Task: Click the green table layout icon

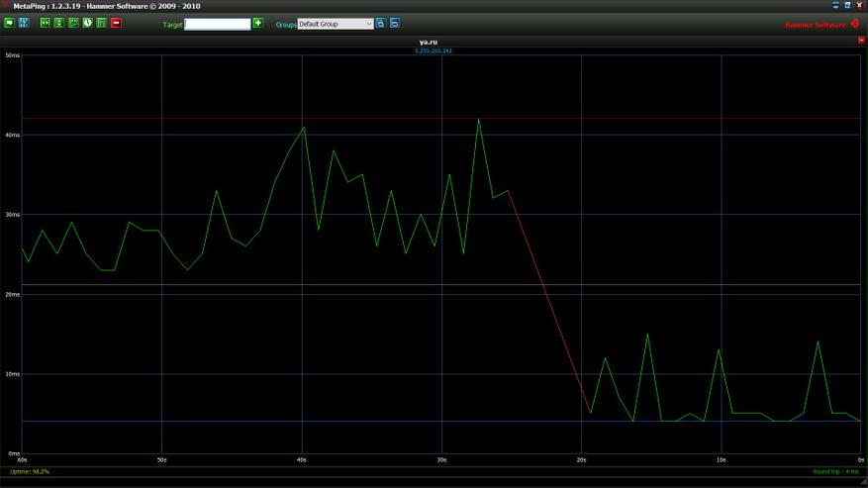Action: [x=102, y=23]
